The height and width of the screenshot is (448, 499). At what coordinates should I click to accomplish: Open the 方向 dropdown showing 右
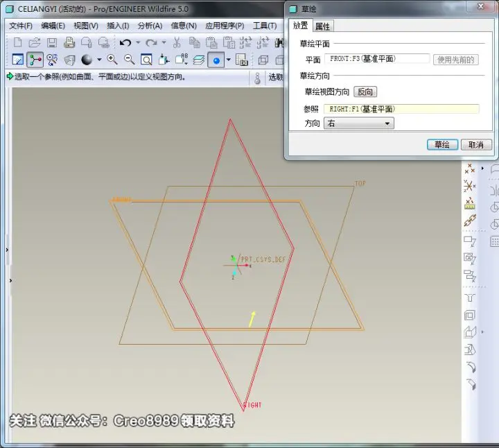[359, 123]
